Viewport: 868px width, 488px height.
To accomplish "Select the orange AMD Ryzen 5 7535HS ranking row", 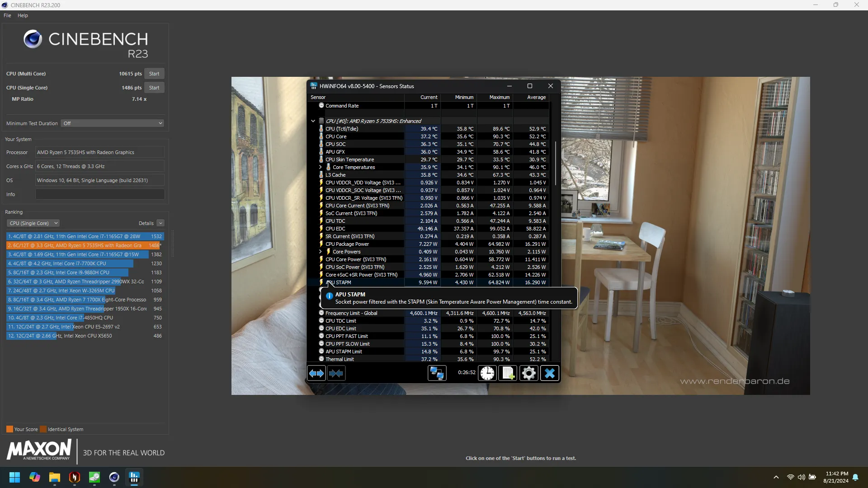I will 85,245.
